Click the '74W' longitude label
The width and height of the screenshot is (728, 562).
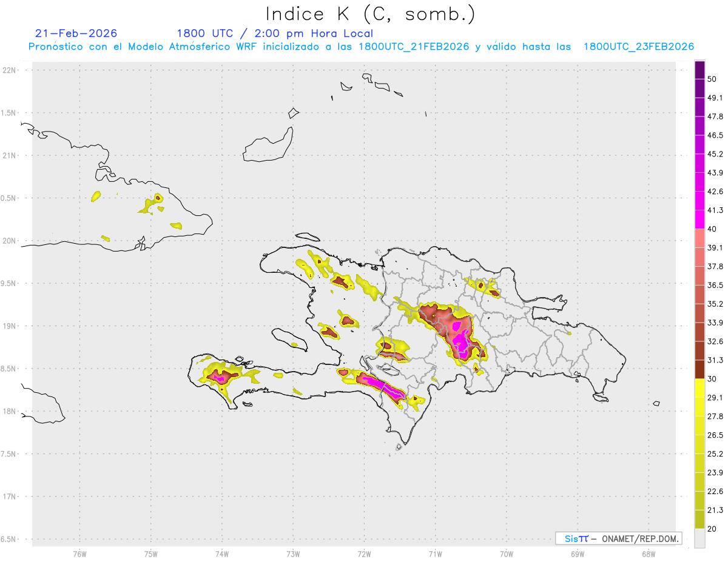[x=222, y=554]
